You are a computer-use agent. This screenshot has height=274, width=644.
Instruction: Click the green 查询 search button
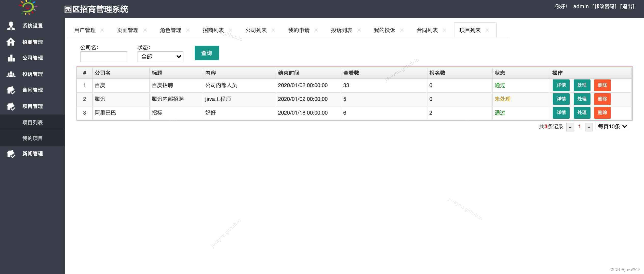(207, 53)
